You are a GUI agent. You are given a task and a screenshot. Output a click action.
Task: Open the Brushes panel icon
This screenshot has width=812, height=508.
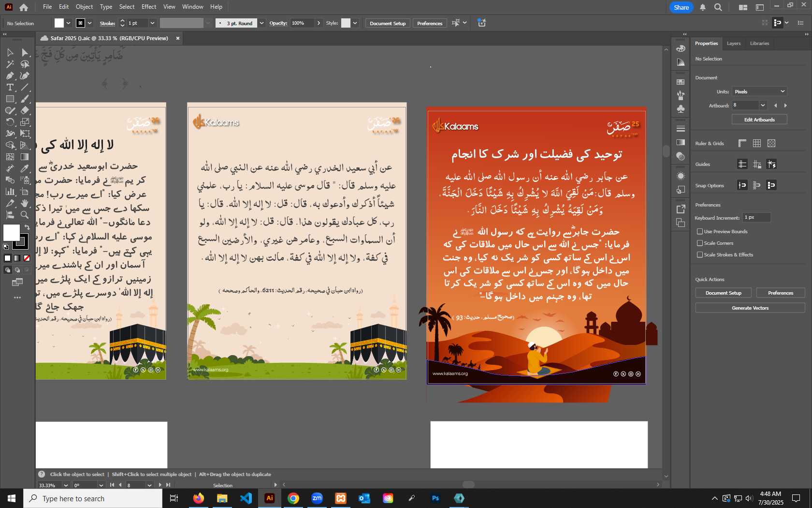(681, 95)
